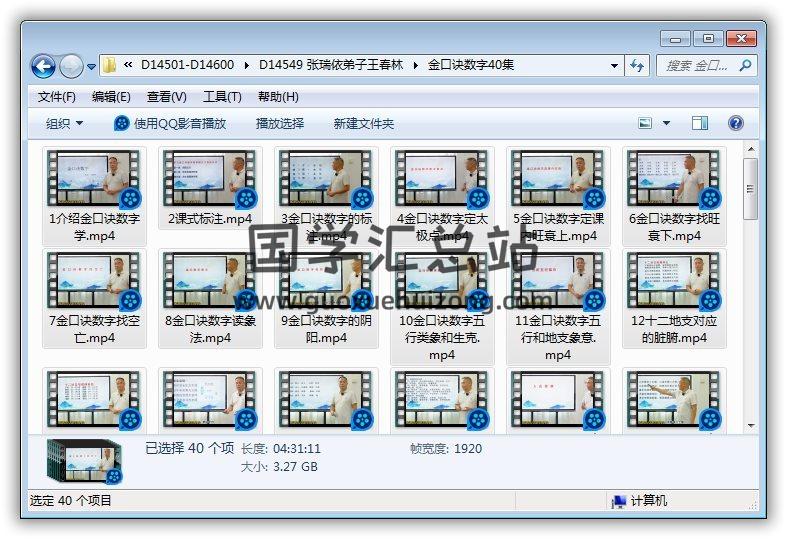Click the 选定 40 个项目 status text
787x539 pixels.
pos(71,500)
